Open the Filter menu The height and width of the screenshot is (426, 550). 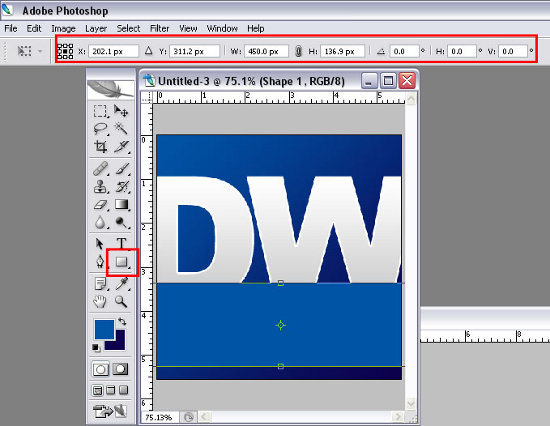(159, 28)
